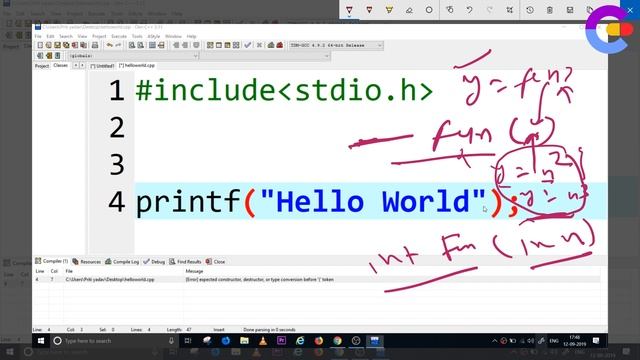Viewport: 640px width, 360px height.
Task: Open the Help menu
Action: (191, 36)
